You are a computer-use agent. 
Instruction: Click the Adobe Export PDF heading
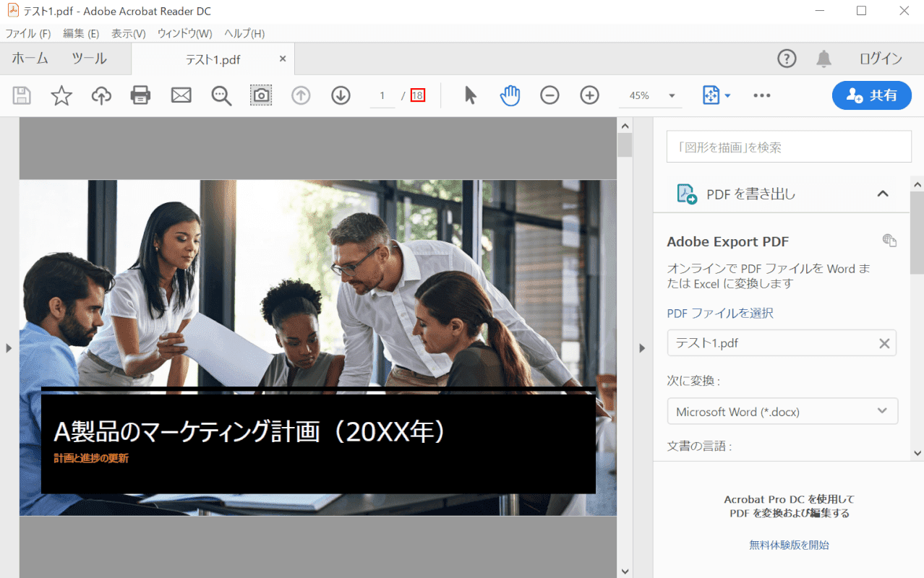tap(727, 241)
